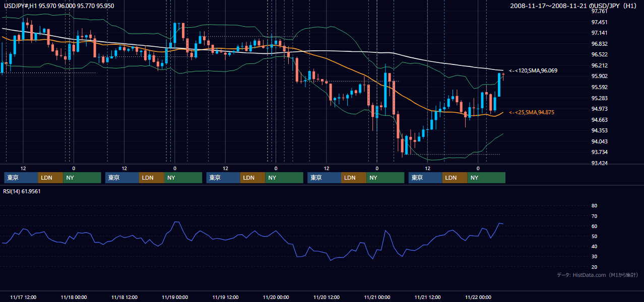Click price axis value 94.663

click(599, 120)
